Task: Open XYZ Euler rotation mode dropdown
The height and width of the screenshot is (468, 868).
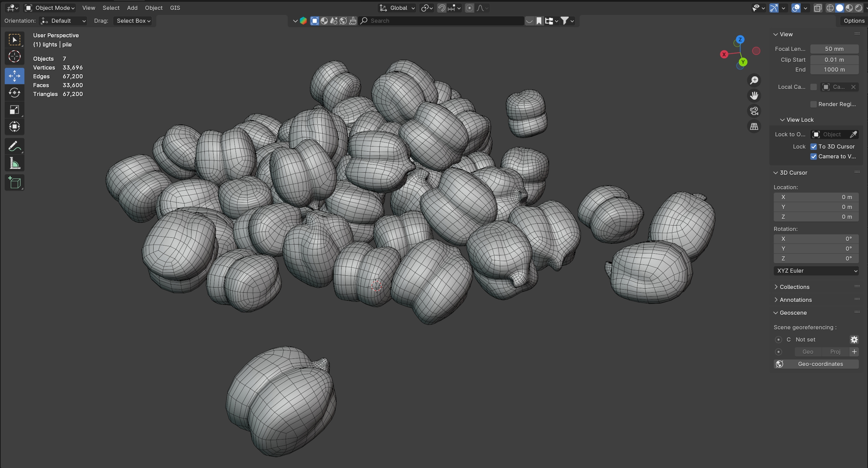Action: [816, 271]
